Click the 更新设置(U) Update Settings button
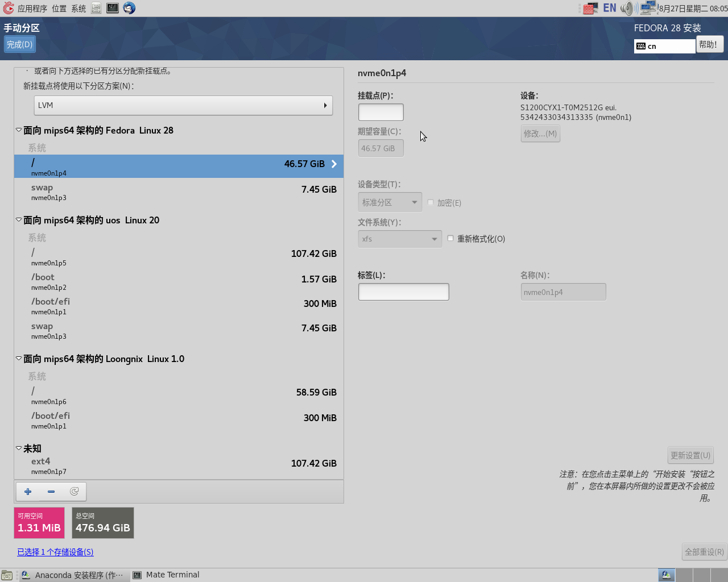Image resolution: width=728 pixels, height=582 pixels. 690,455
